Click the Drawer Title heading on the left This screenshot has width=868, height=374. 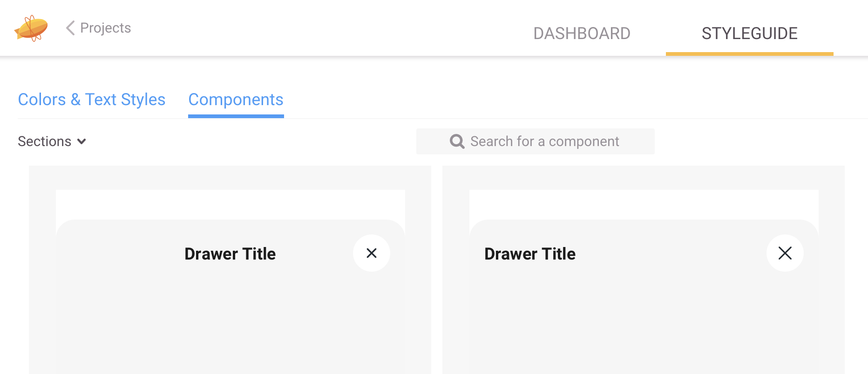[x=230, y=254]
